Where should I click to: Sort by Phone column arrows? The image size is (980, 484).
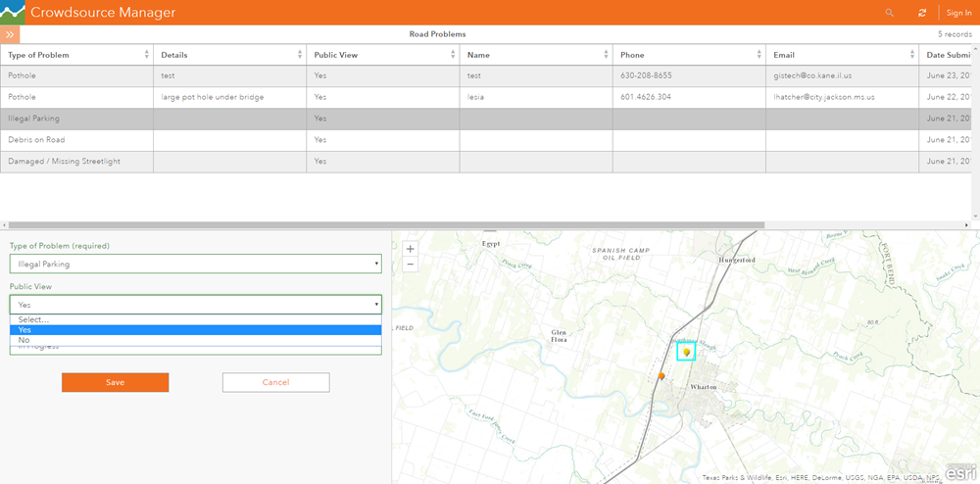759,54
